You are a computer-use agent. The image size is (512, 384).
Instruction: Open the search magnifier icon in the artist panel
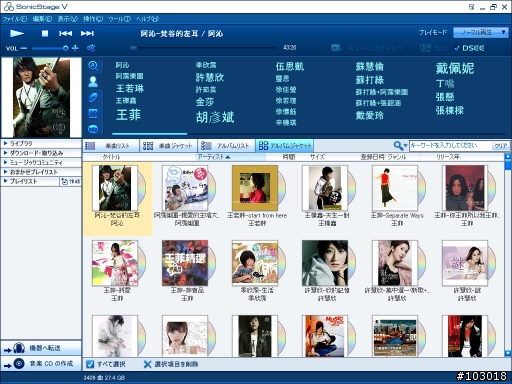coord(93,66)
